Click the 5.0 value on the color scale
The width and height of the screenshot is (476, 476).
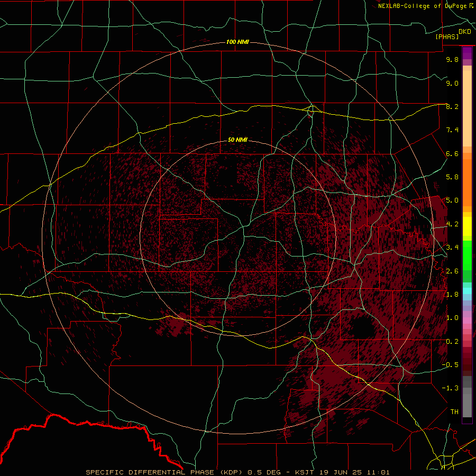click(452, 200)
